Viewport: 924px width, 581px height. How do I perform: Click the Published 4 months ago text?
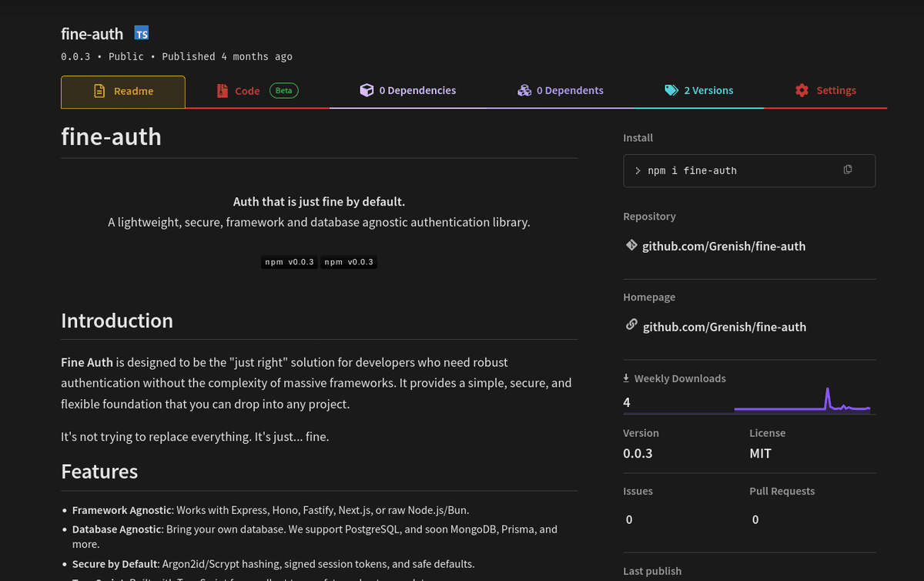click(227, 56)
